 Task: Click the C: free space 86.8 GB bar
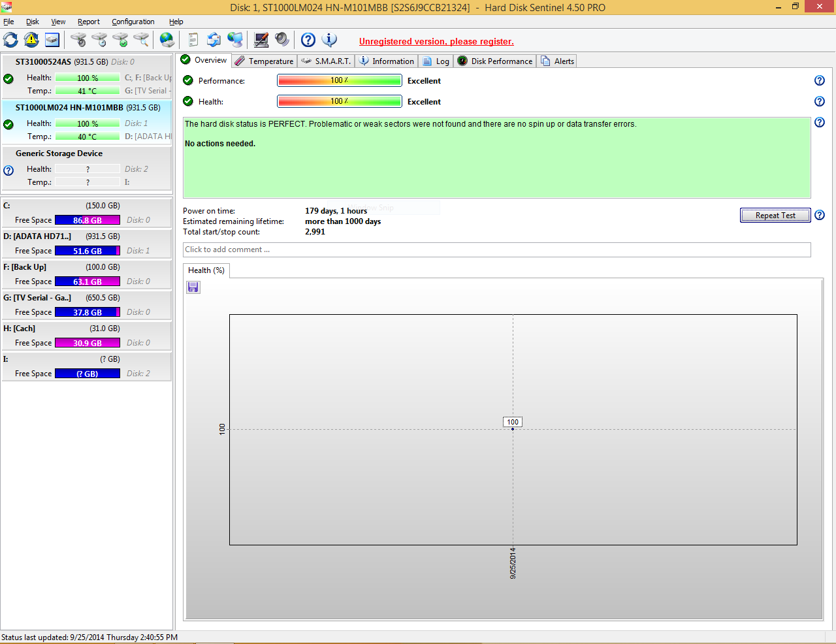88,220
